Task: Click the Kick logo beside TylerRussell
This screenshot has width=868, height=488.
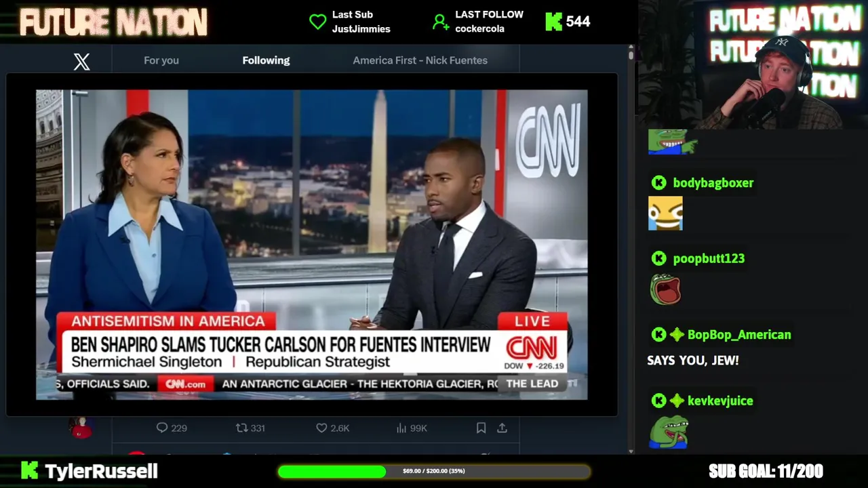Action: (x=29, y=470)
